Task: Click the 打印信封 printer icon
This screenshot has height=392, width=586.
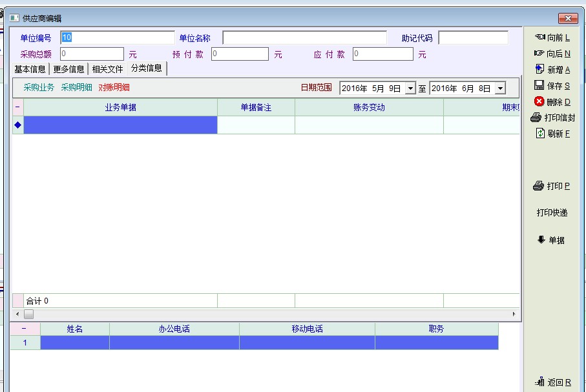Action: pyautogui.click(x=536, y=118)
